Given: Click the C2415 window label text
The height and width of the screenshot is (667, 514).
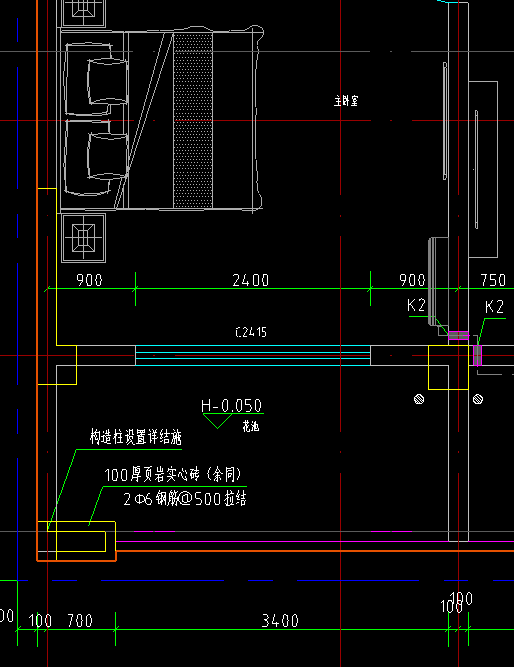Looking at the screenshot, I should (x=251, y=332).
